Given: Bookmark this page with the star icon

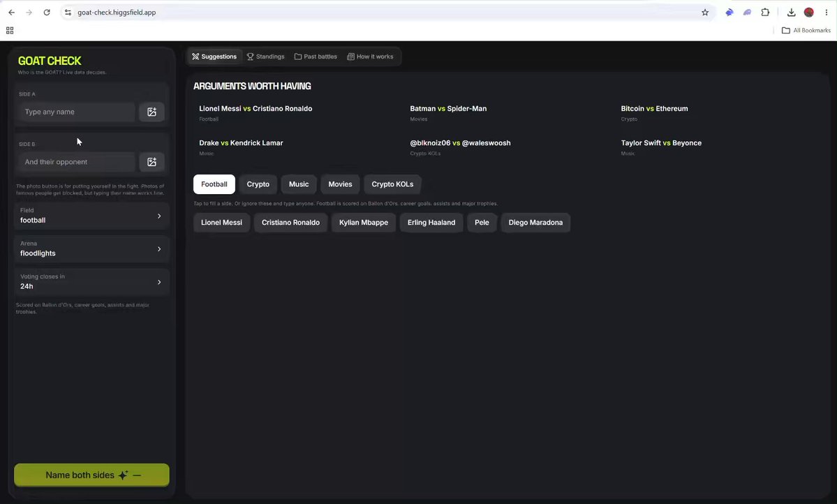Looking at the screenshot, I should [705, 13].
